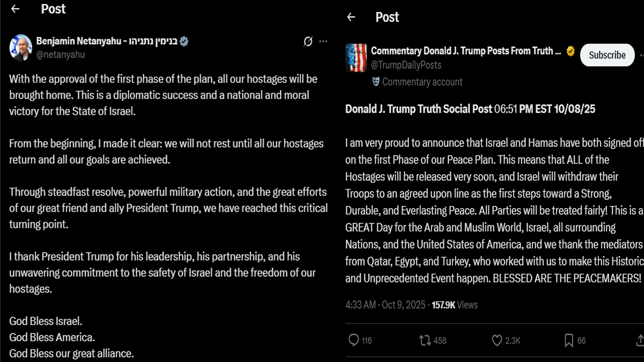View the 157.9K Views analytics
Image resolution: width=644 pixels, height=362 pixels.
[x=455, y=305]
